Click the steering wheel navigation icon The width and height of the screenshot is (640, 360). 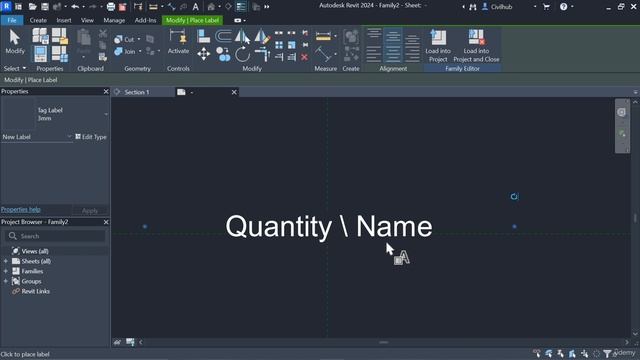tap(621, 112)
